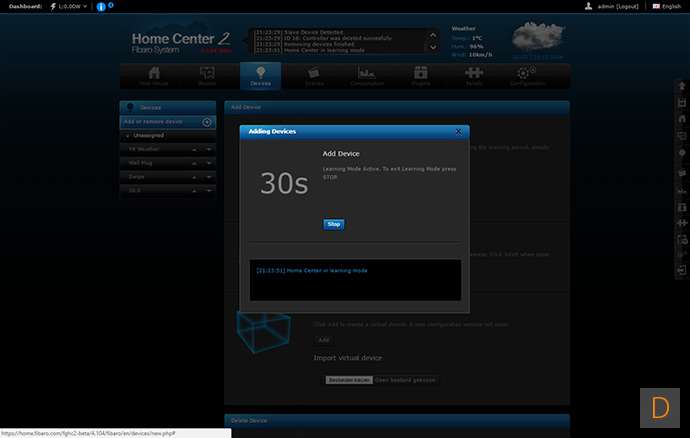Click the Add virtual device button
This screenshot has height=438, width=690.
[323, 340]
